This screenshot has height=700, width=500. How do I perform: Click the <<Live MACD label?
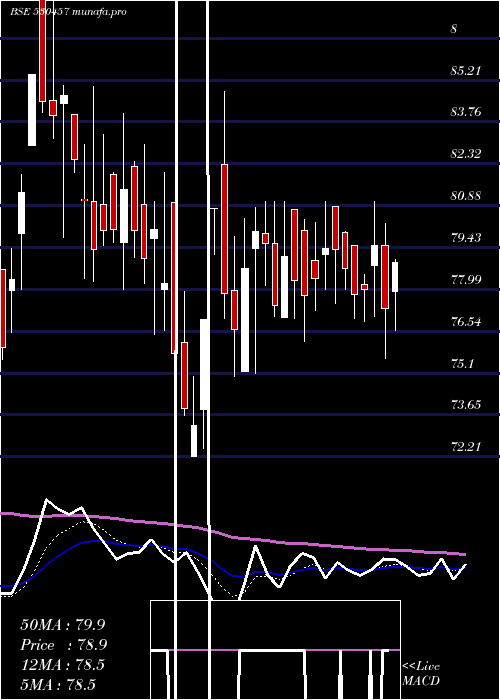tap(421, 674)
